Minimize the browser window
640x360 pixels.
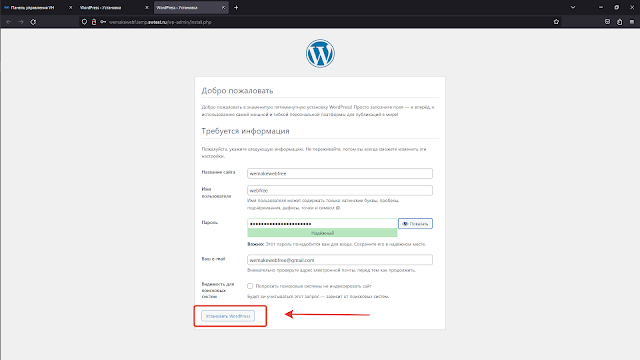click(x=601, y=7)
